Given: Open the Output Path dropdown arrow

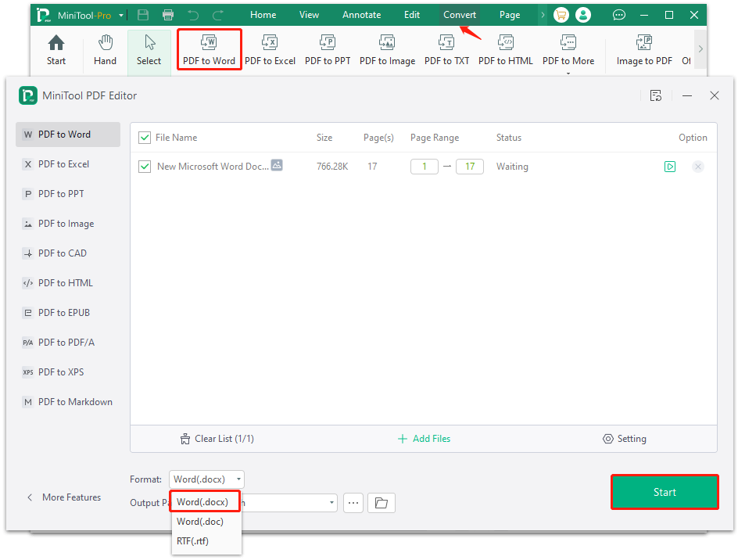Looking at the screenshot, I should click(331, 503).
